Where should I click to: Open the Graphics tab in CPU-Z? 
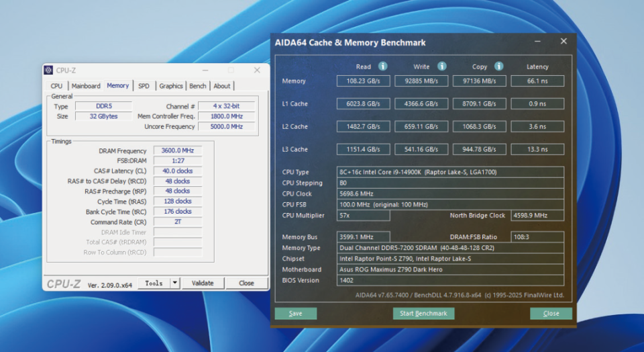click(x=171, y=85)
